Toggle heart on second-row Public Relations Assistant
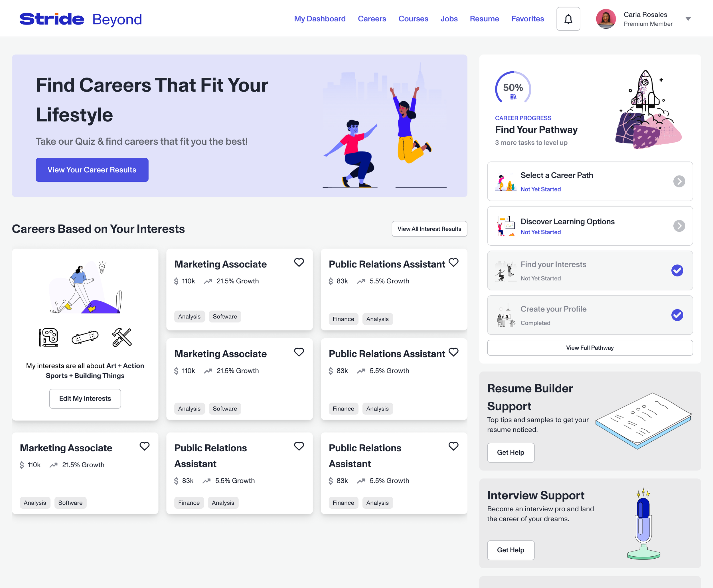The image size is (713, 588). 453,352
